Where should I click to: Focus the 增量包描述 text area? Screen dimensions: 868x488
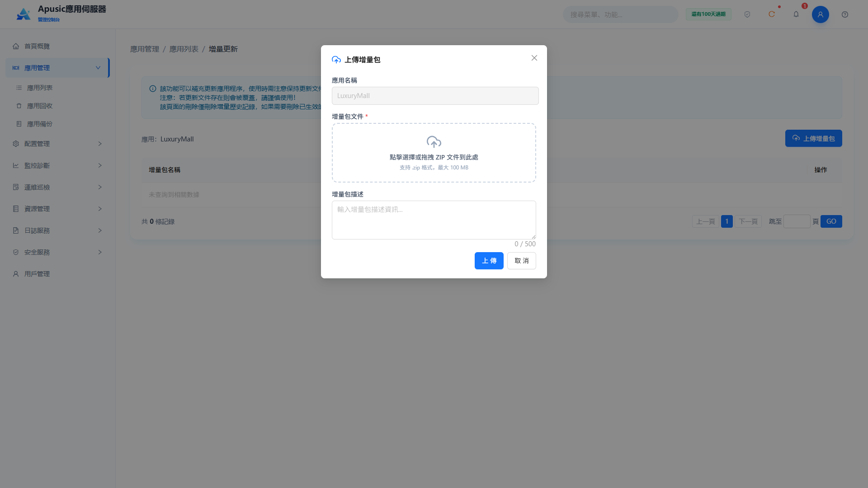point(434,220)
